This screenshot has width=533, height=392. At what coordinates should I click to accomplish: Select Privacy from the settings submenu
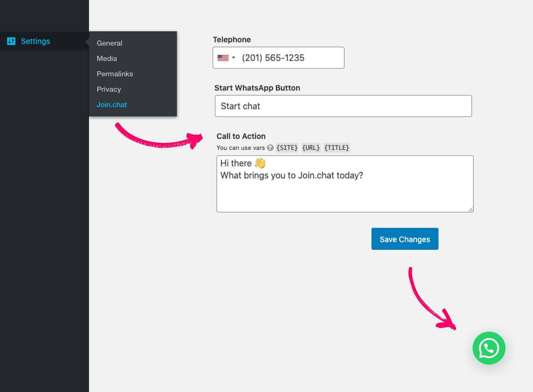pyautogui.click(x=109, y=89)
